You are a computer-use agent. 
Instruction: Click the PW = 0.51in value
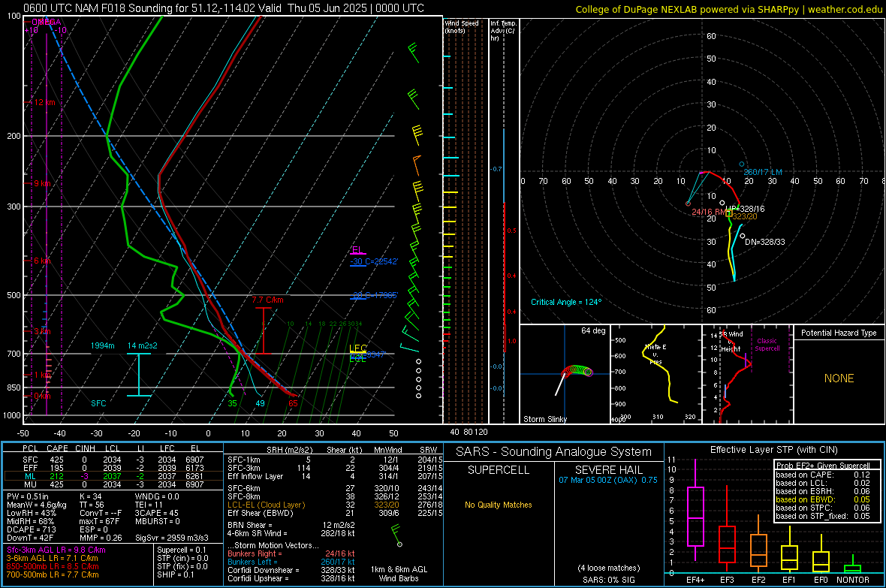28,496
